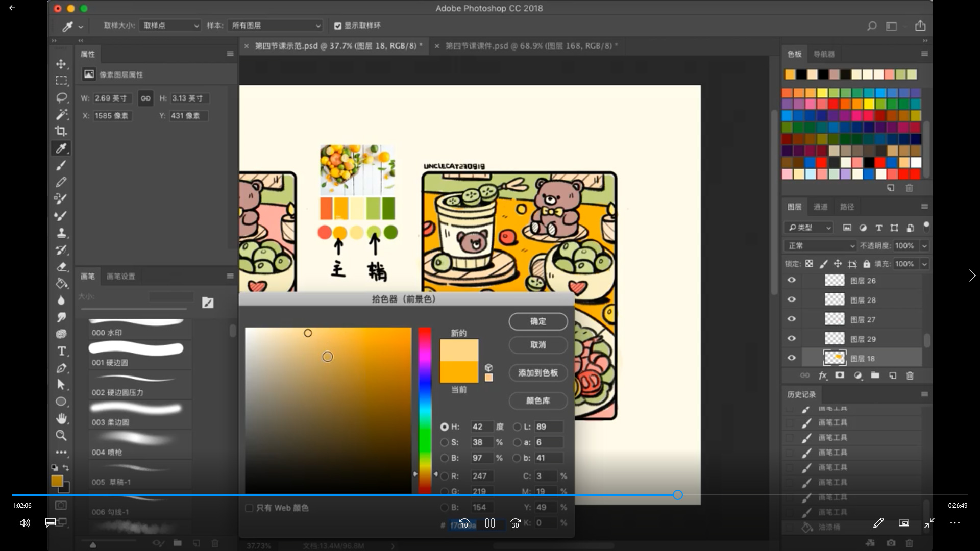Select the Type tool

pyautogui.click(x=61, y=351)
